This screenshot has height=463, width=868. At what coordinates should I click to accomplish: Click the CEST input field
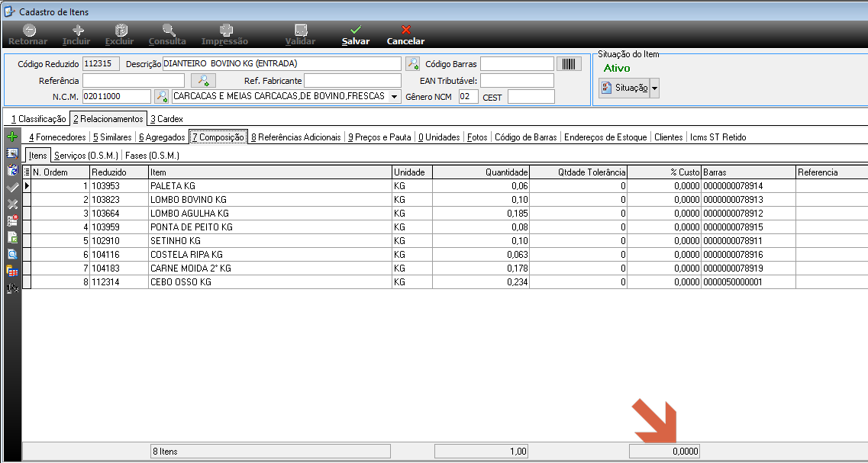point(531,97)
